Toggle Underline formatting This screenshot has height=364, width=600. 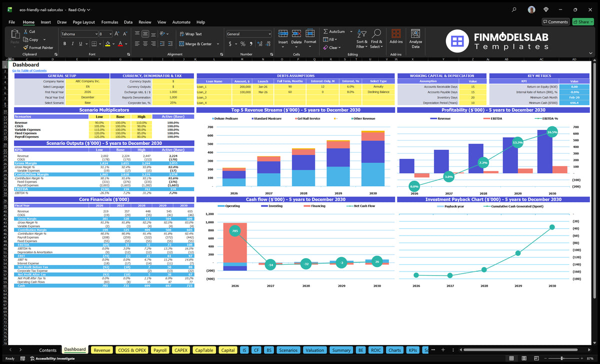click(x=79, y=44)
